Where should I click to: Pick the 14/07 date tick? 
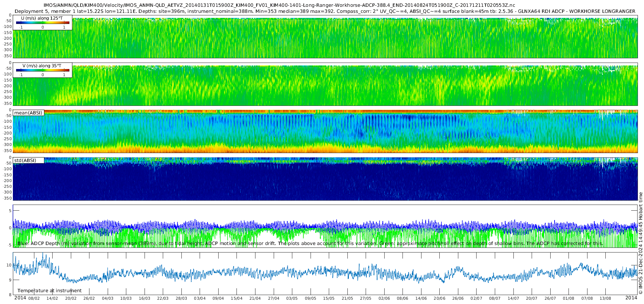(513, 298)
